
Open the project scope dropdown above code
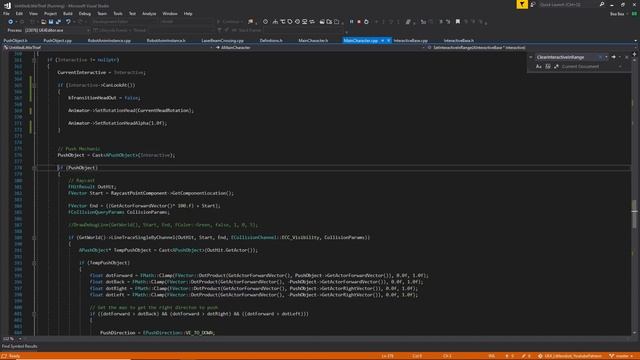pos(108,48)
